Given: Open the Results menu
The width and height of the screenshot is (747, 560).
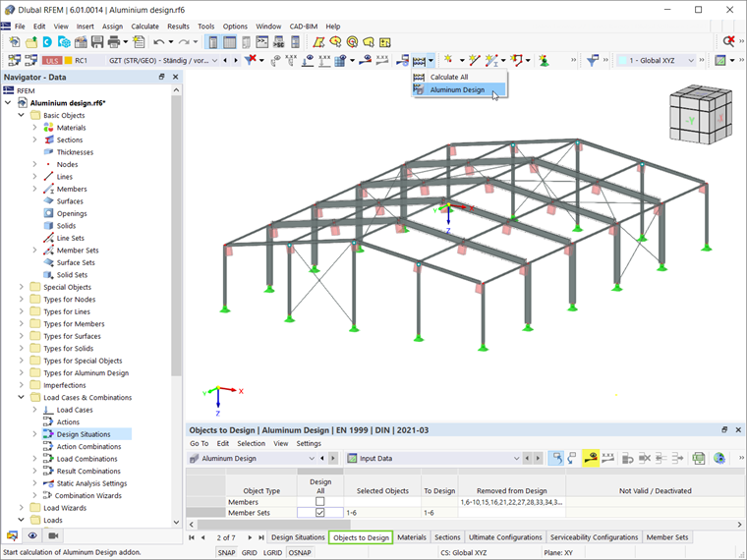Looking at the screenshot, I should point(178,27).
